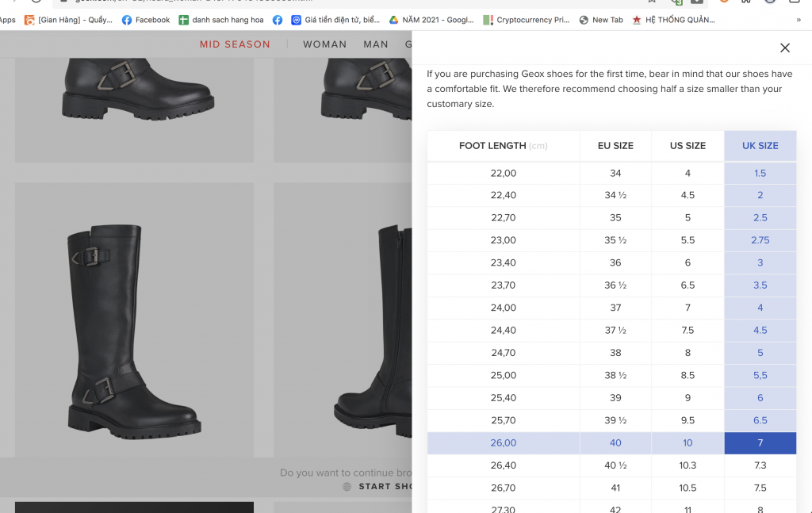Click foot length 25,00 cell
This screenshot has height=513, width=812.
(x=504, y=375)
